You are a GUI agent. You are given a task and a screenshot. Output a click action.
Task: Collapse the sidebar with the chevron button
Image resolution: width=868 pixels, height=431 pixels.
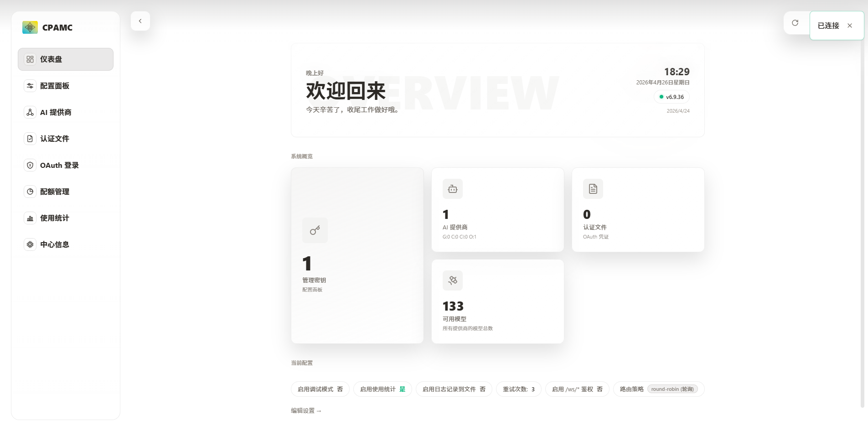pos(140,21)
